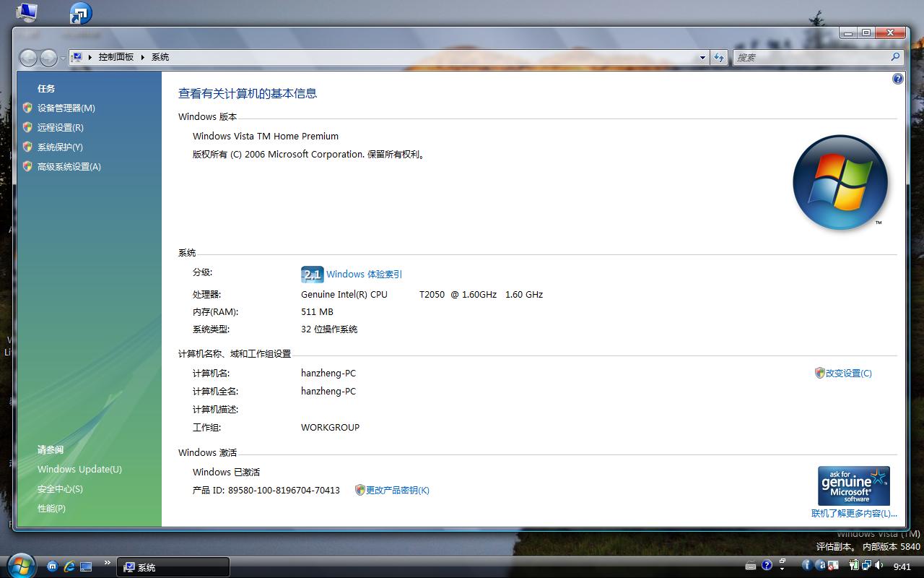Open Advanced system settings (高级系统设置)
This screenshot has width=924, height=578.
pos(69,167)
